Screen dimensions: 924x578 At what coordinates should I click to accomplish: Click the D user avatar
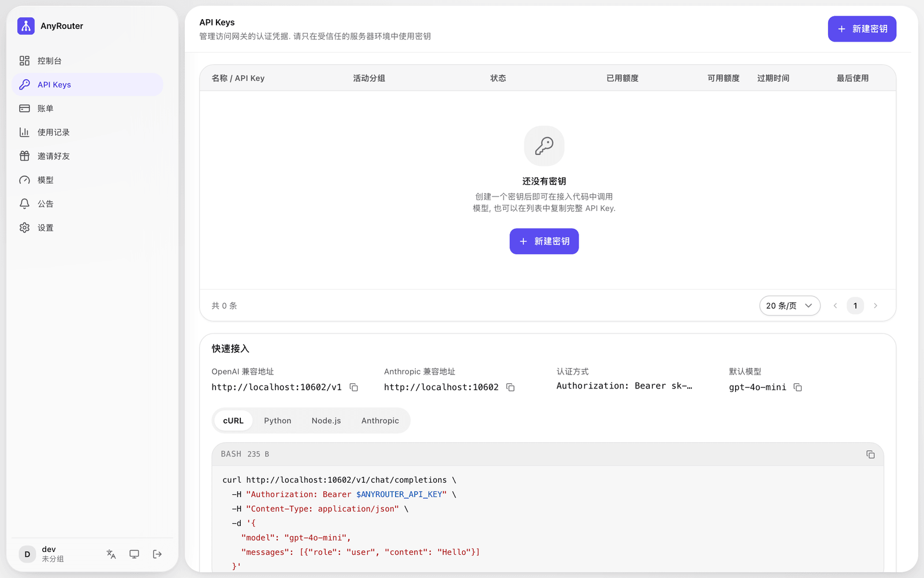[27, 554]
